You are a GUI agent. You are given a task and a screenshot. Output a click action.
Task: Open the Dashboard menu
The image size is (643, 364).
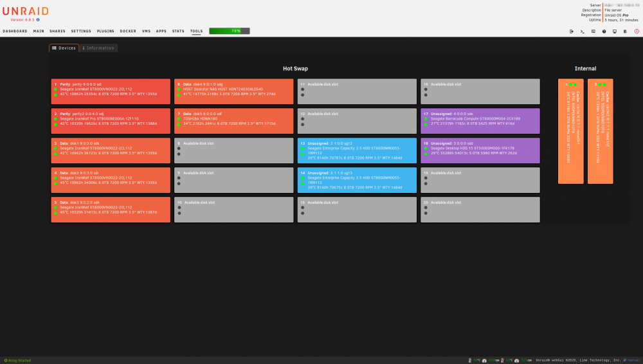tap(15, 31)
